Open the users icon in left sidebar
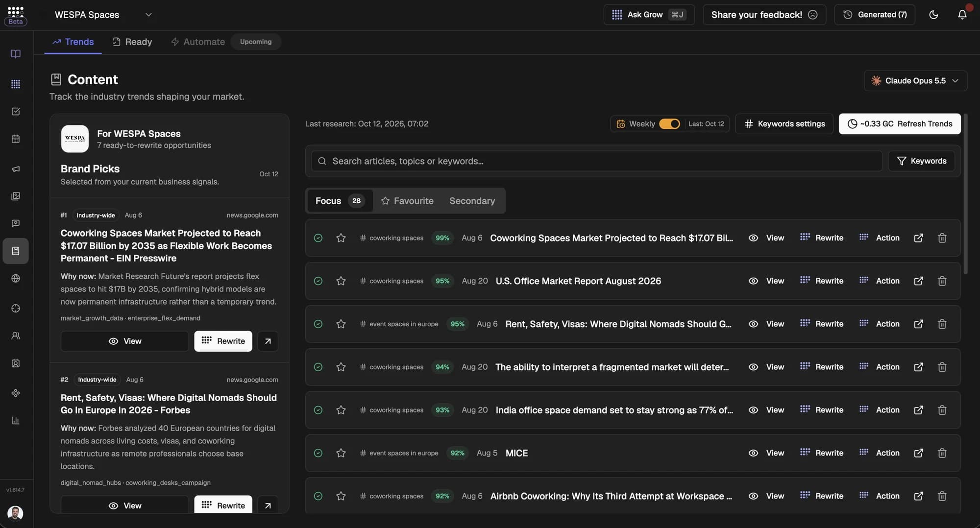The width and height of the screenshot is (980, 528). tap(16, 336)
